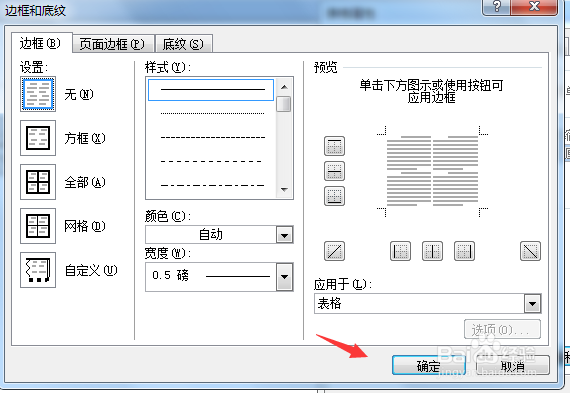570x393 pixels.
Task: Click the 自定义(U) setting label
Action: (91, 270)
